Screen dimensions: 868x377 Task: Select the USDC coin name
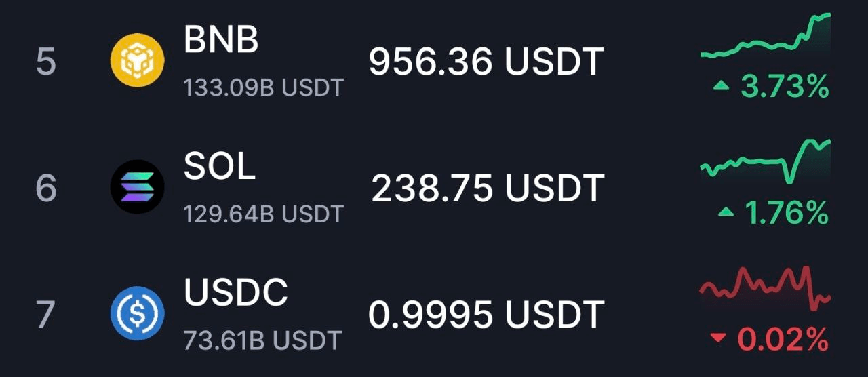tap(236, 292)
